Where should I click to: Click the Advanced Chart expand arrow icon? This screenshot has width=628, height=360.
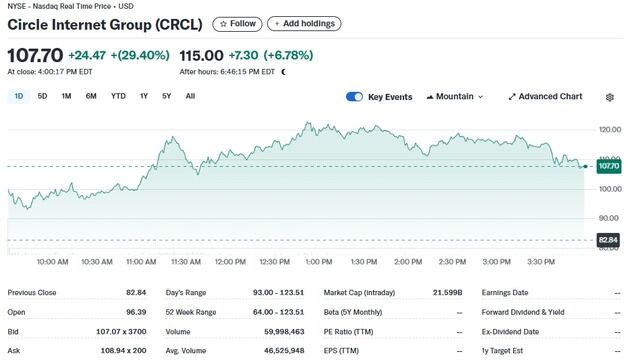[x=511, y=97]
